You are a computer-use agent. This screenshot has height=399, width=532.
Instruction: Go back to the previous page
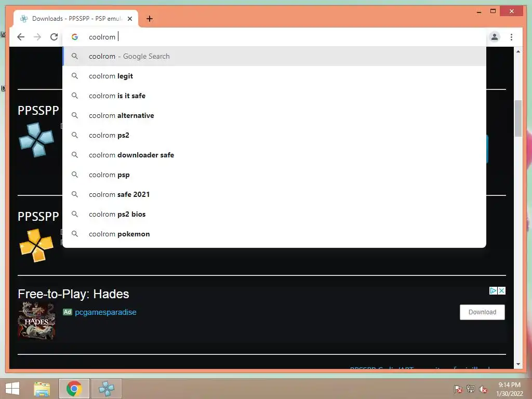click(21, 37)
